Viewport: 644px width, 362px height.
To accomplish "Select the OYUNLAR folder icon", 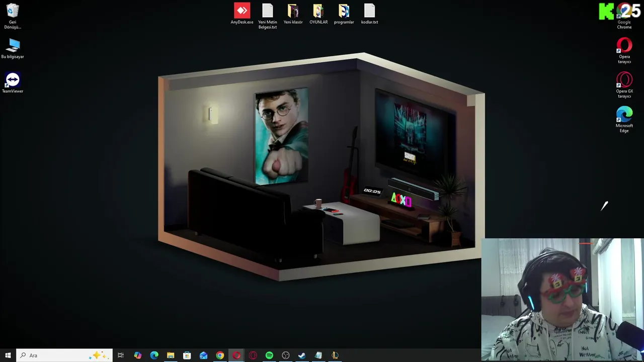I will [318, 14].
